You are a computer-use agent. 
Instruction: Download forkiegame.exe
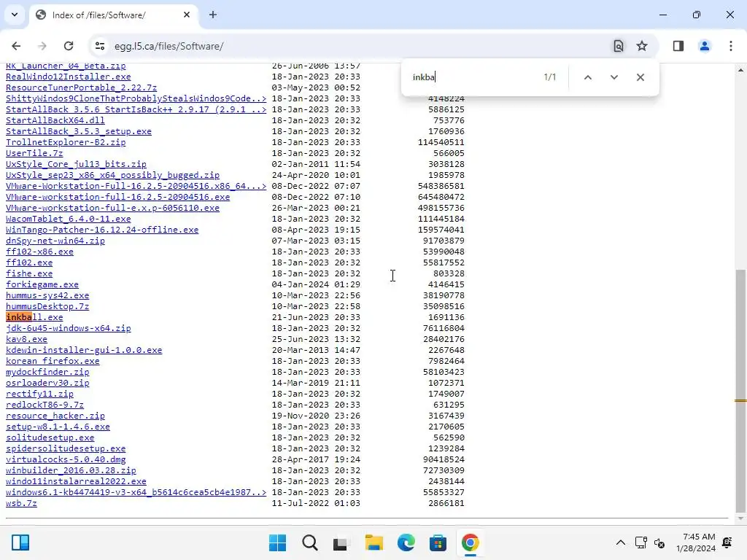click(x=42, y=285)
